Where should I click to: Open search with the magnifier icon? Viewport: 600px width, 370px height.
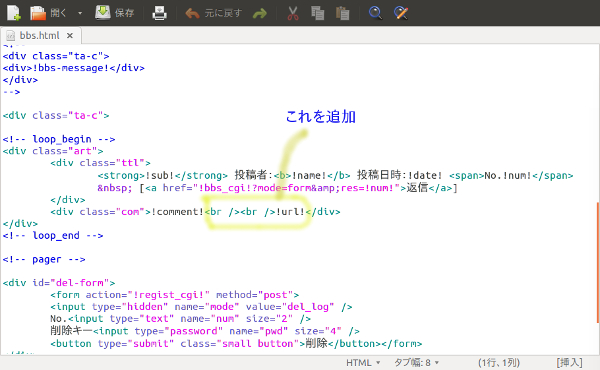[x=375, y=13]
